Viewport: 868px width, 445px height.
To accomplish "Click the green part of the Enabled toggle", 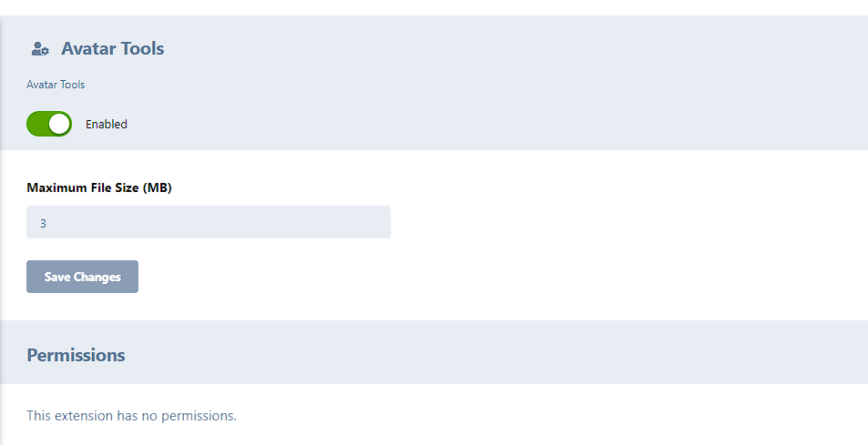I will tap(37, 124).
